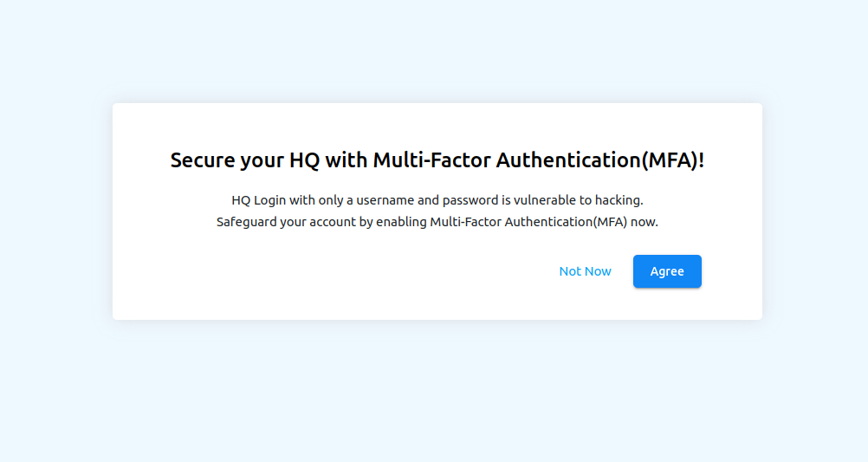This screenshot has width=868, height=462.
Task: Click the word "hacking." in the description
Action: tap(619, 200)
